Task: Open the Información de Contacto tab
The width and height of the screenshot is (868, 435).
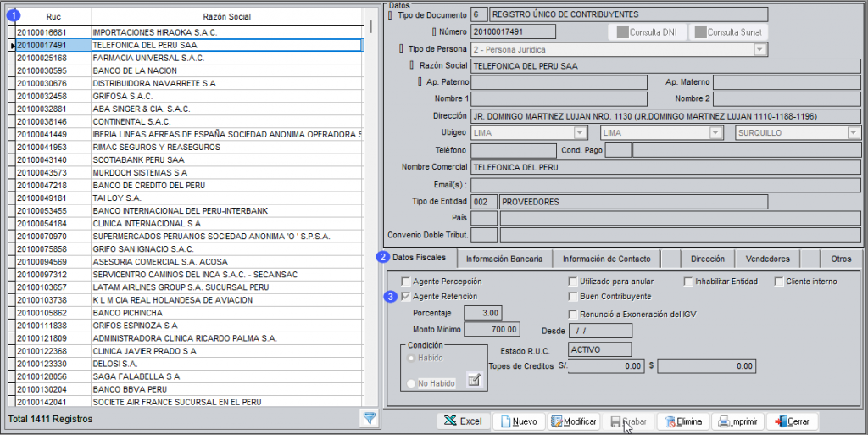Action: [607, 259]
